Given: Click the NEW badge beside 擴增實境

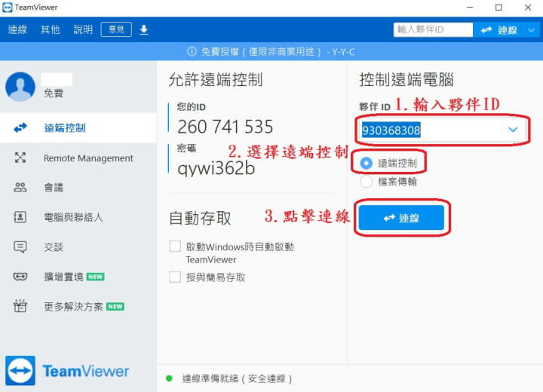Looking at the screenshot, I should [x=96, y=277].
